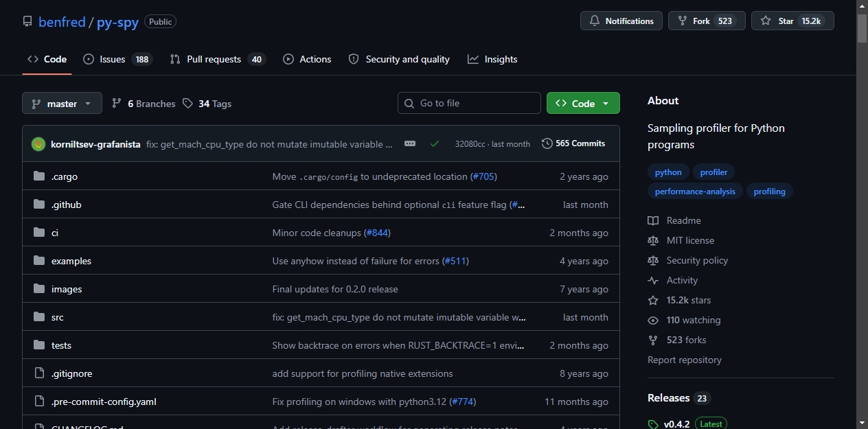The width and height of the screenshot is (868, 429).
Task: Click the profiler topic tag
Action: click(x=713, y=172)
